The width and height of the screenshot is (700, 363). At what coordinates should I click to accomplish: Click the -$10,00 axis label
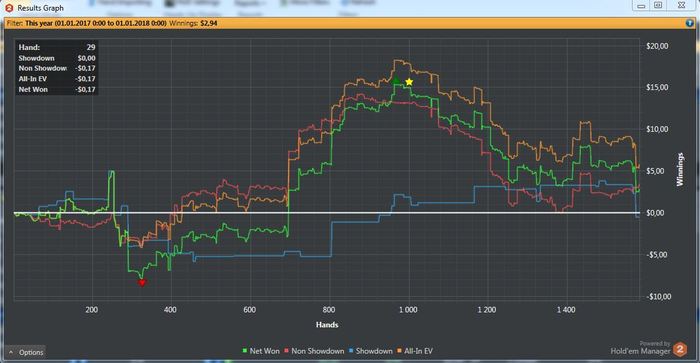pos(658,297)
